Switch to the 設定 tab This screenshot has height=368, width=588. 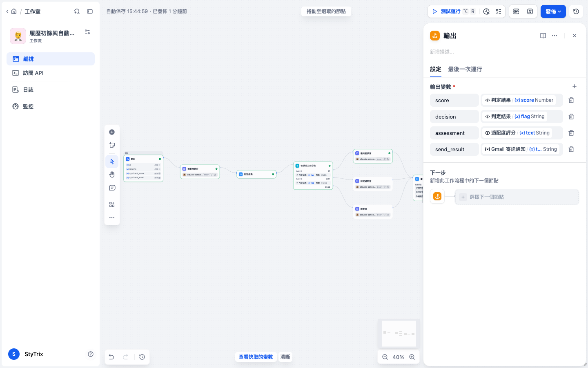tap(436, 69)
